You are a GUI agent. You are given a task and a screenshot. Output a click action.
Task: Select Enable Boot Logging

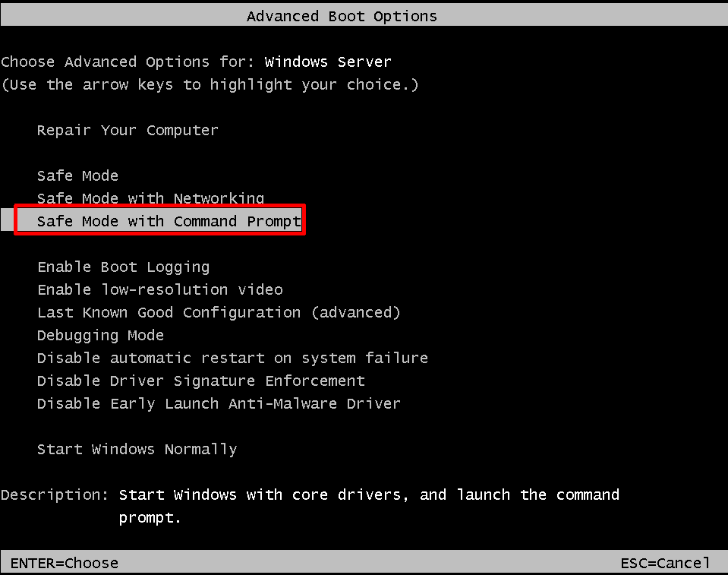(x=123, y=267)
